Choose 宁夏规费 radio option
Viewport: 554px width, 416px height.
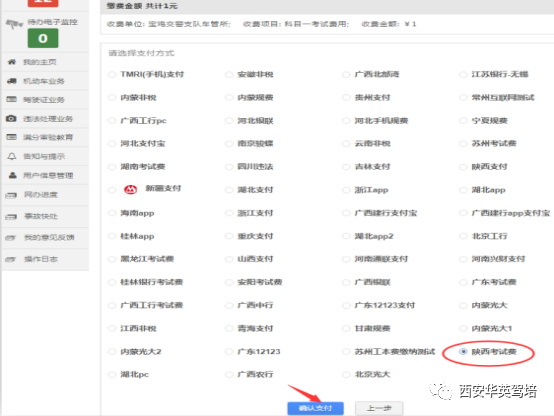pyautogui.click(x=463, y=121)
